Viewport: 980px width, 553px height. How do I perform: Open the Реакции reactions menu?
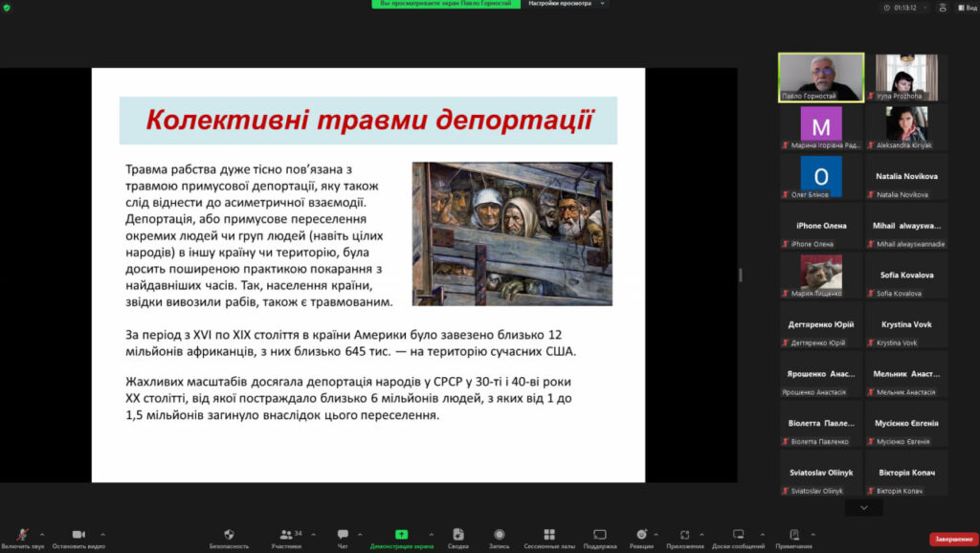tap(641, 535)
